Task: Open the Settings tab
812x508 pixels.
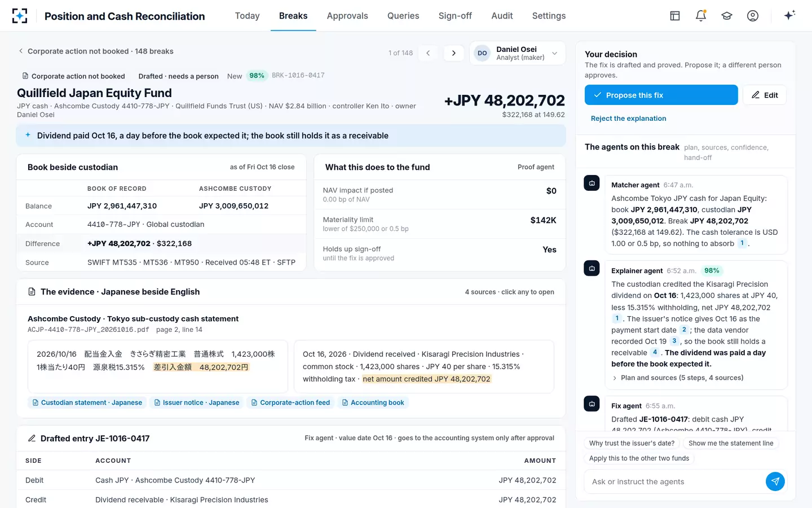Action: 549,16
